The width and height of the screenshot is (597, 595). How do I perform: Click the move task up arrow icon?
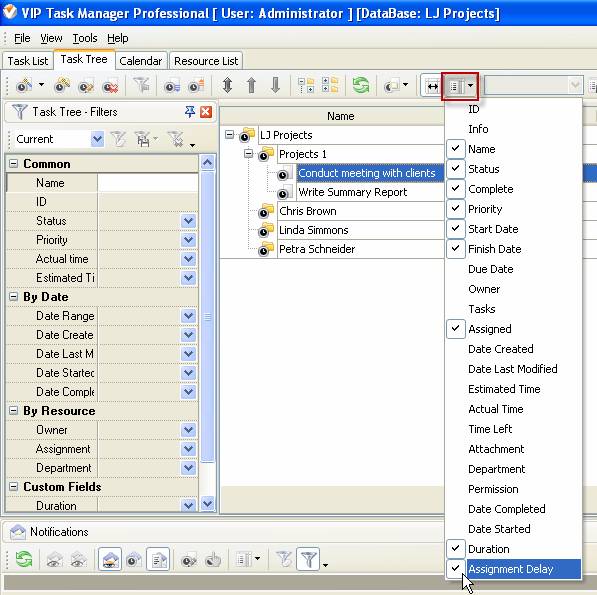pos(251,85)
